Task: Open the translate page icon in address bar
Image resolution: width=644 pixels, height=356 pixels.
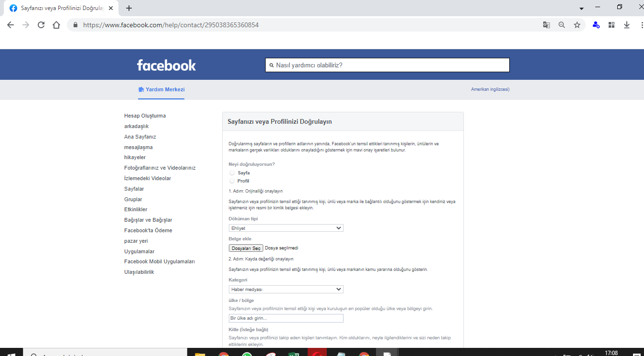Action: (x=547, y=25)
